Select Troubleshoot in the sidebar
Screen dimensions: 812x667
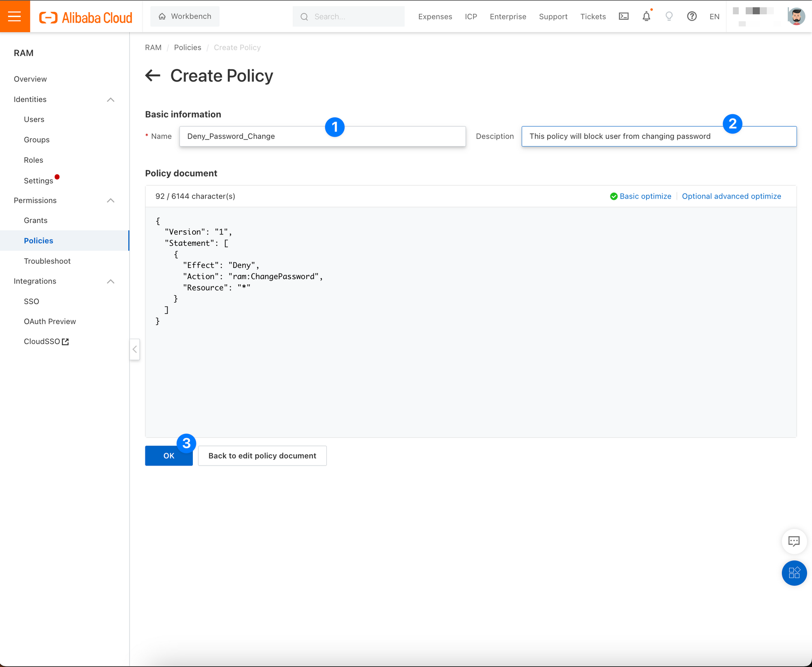[x=47, y=261]
